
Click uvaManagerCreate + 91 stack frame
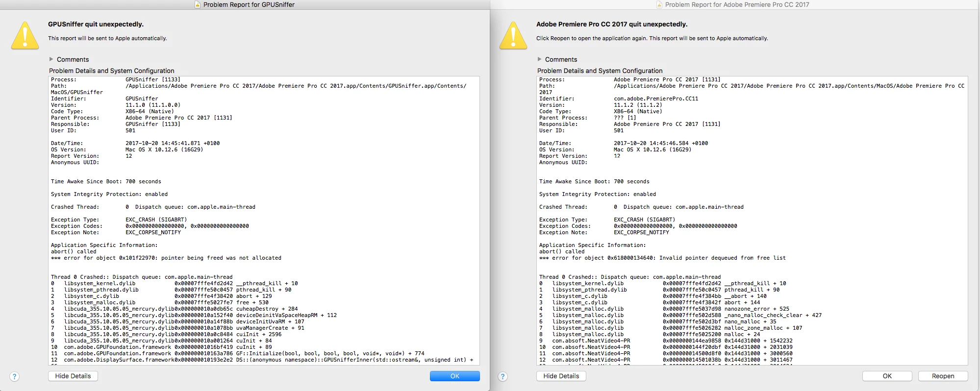coord(177,328)
